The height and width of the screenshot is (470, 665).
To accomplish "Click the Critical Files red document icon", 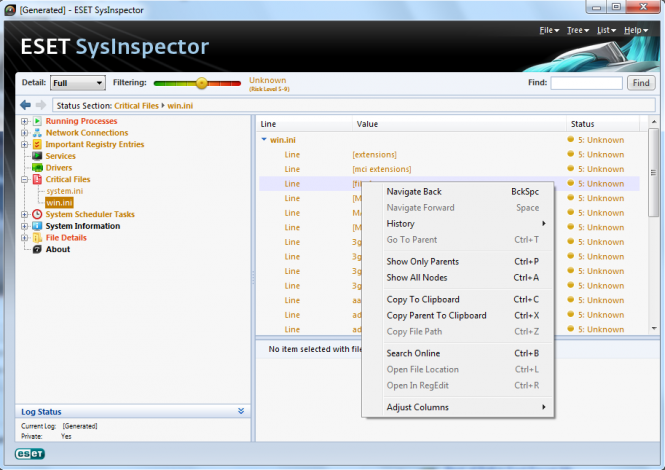I will click(x=37, y=179).
